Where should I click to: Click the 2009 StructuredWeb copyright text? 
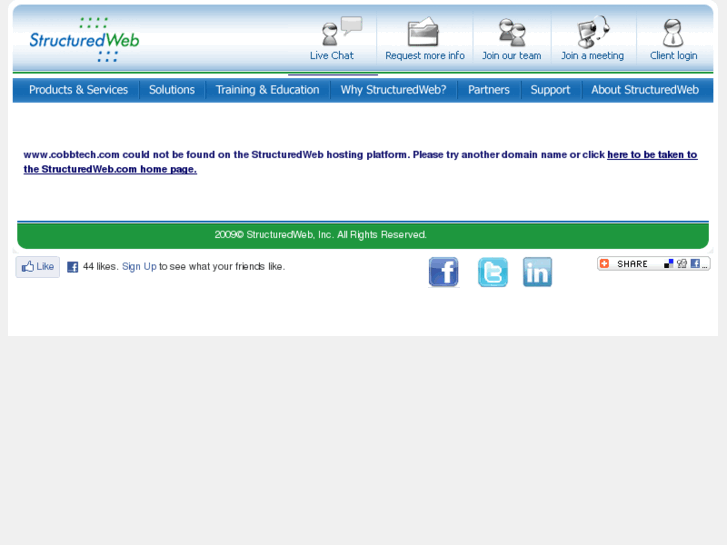click(320, 235)
